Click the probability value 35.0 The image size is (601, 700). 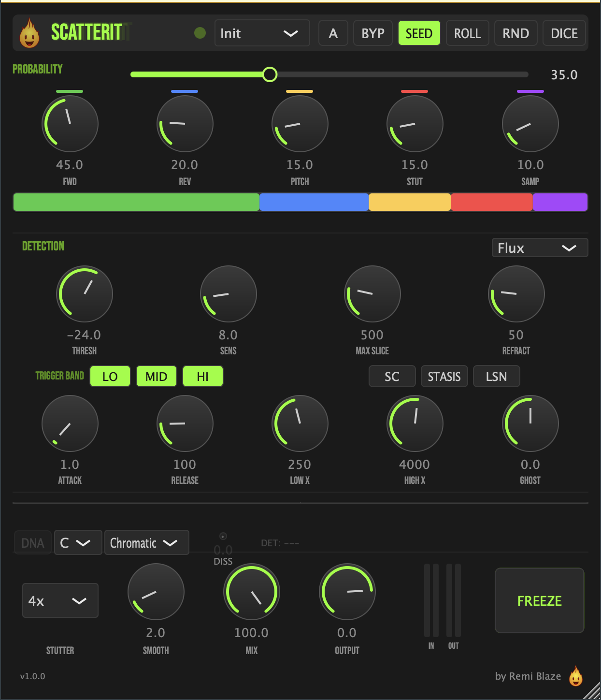(x=564, y=75)
